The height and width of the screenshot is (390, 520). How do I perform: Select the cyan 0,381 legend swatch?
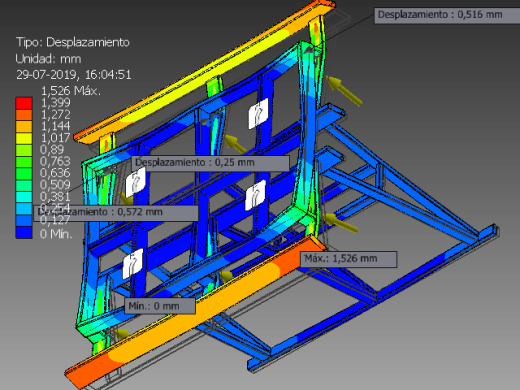click(x=24, y=197)
